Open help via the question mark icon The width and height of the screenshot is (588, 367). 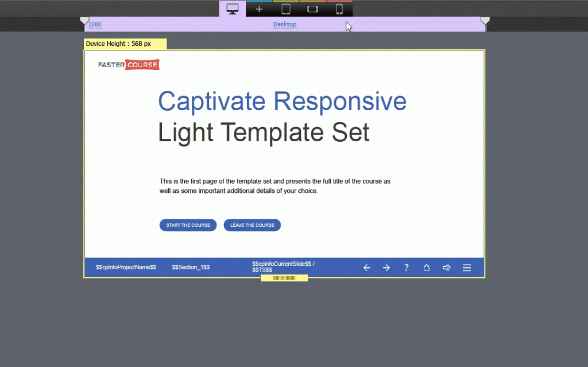407,268
